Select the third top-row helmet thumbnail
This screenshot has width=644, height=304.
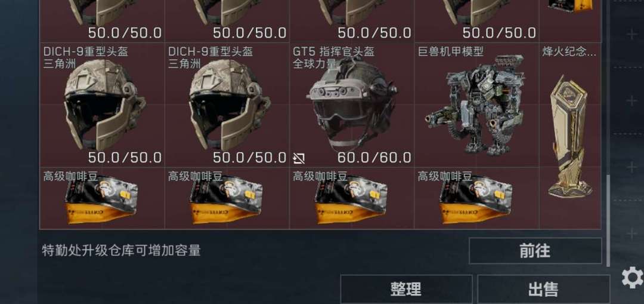click(352, 20)
